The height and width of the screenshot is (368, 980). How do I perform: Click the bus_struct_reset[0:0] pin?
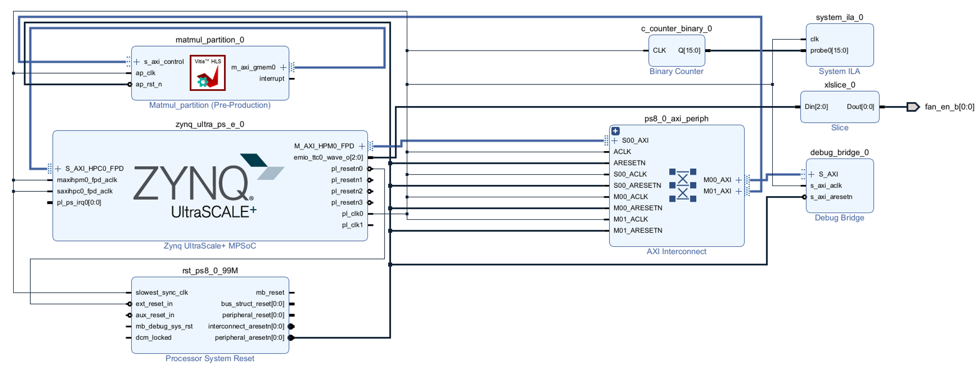(x=253, y=304)
